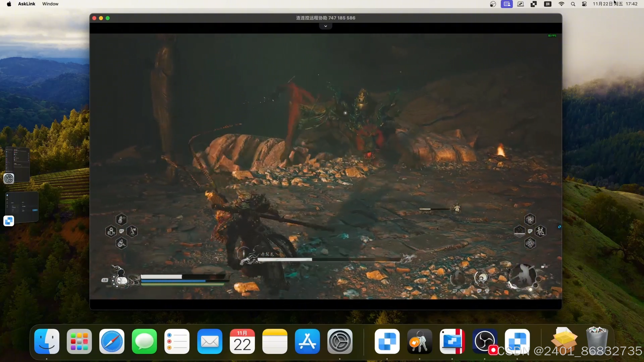Open Keychain Access in the Dock

(419, 342)
